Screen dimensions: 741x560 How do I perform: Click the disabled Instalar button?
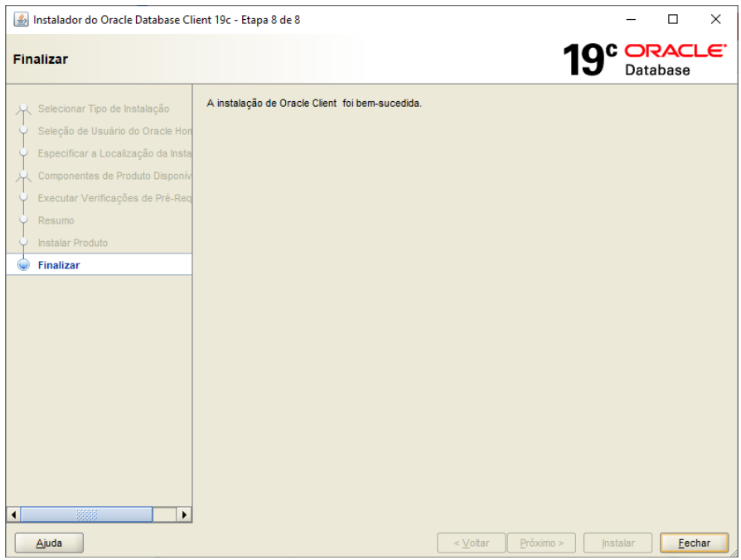[617, 543]
